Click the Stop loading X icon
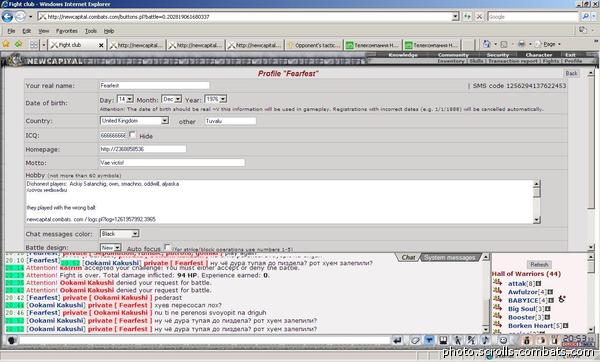This screenshot has height=362, width=600. point(479,17)
